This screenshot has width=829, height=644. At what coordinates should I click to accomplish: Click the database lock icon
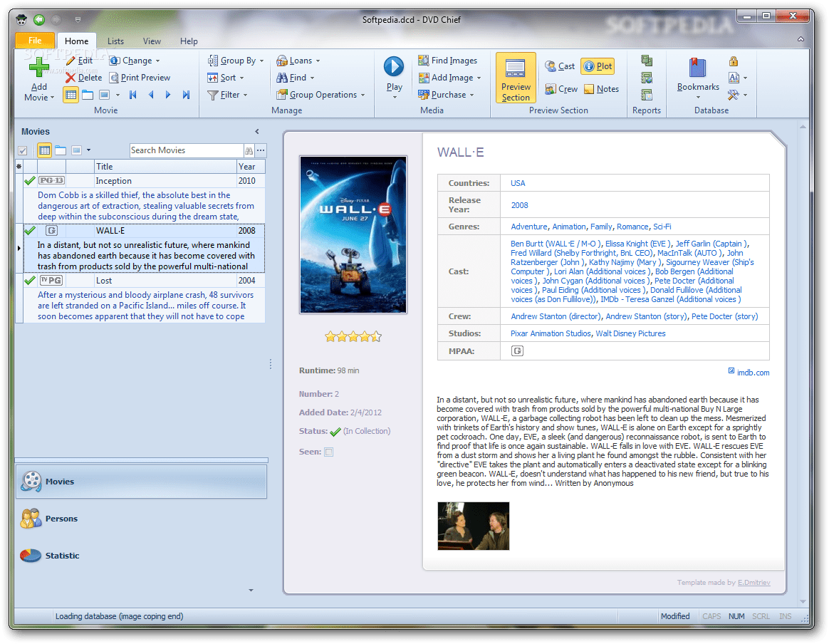(x=734, y=61)
